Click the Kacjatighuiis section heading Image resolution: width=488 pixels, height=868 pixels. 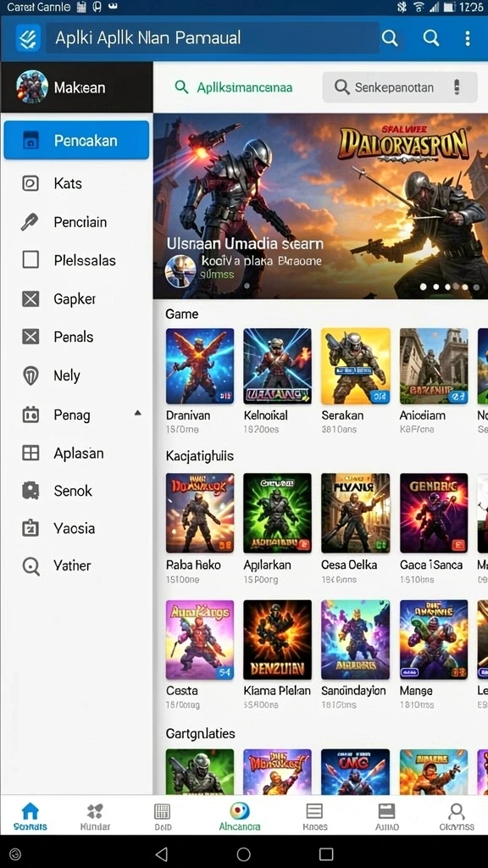click(200, 456)
